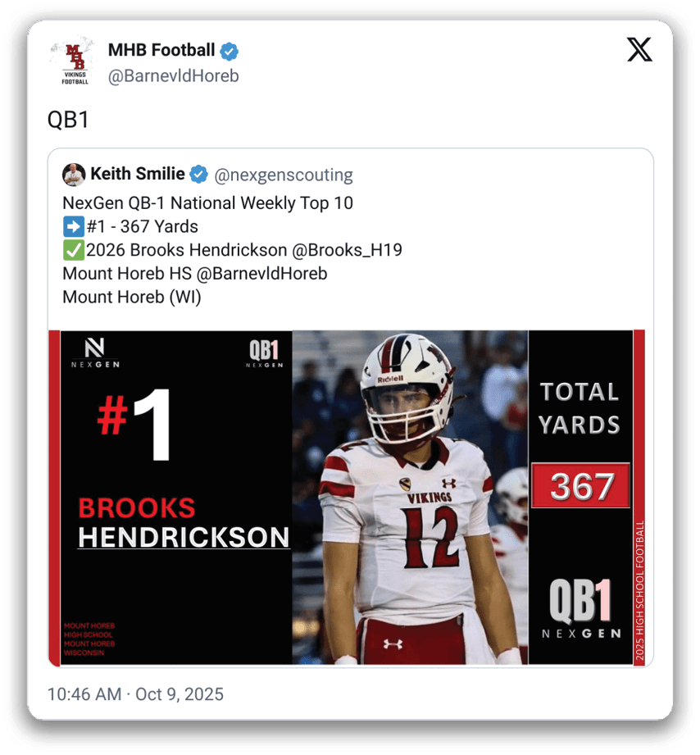
Task: Open @BarnevldHoreb mention in quoted tweet
Action: coord(262,274)
